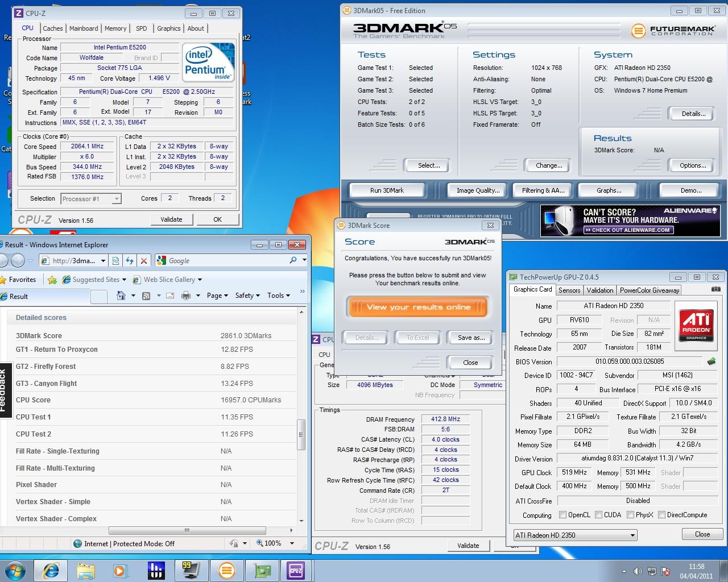Image resolution: width=728 pixels, height=582 pixels.
Task: Click the IE Print icon
Action: pyautogui.click(x=185, y=296)
